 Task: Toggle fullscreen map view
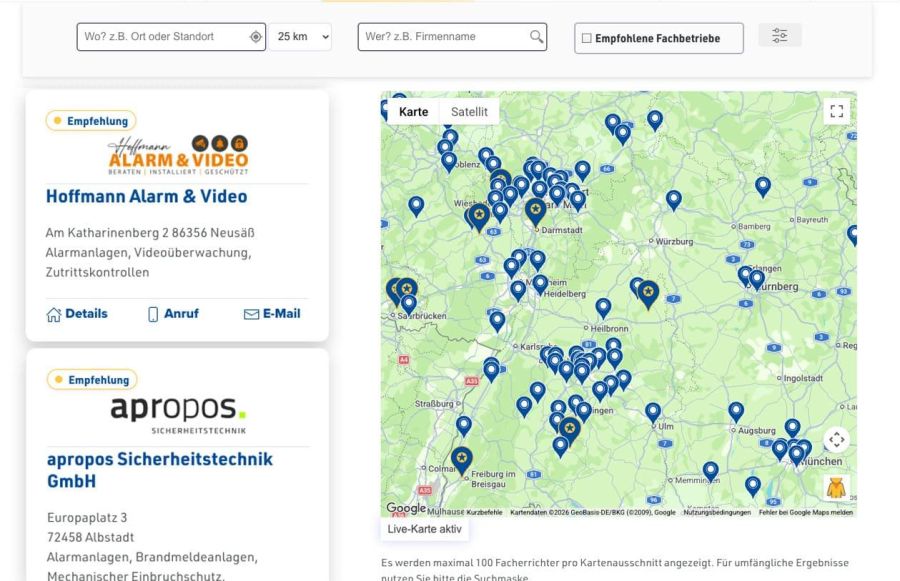836,111
